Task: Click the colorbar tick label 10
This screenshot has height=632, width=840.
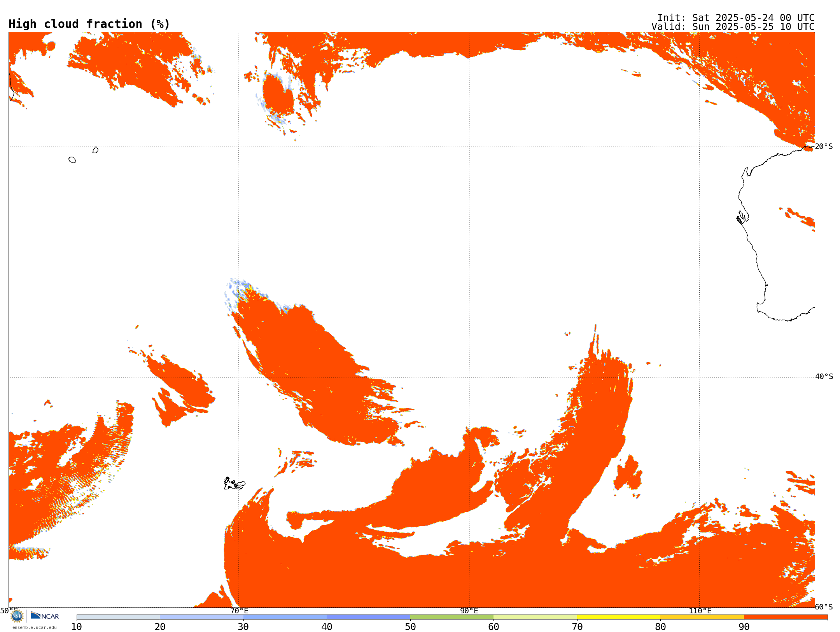Action: tap(77, 627)
